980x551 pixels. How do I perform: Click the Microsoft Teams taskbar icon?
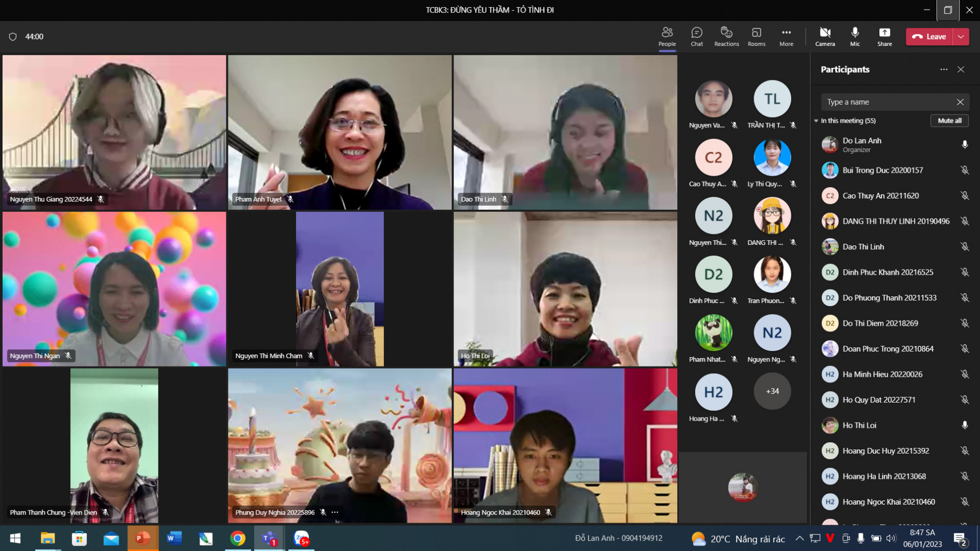tap(269, 539)
